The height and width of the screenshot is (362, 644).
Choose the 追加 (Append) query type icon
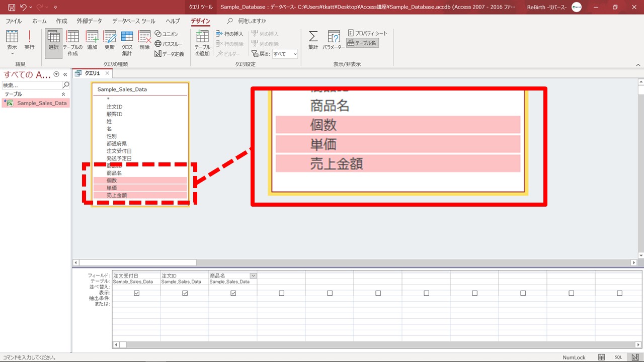pos(92,40)
